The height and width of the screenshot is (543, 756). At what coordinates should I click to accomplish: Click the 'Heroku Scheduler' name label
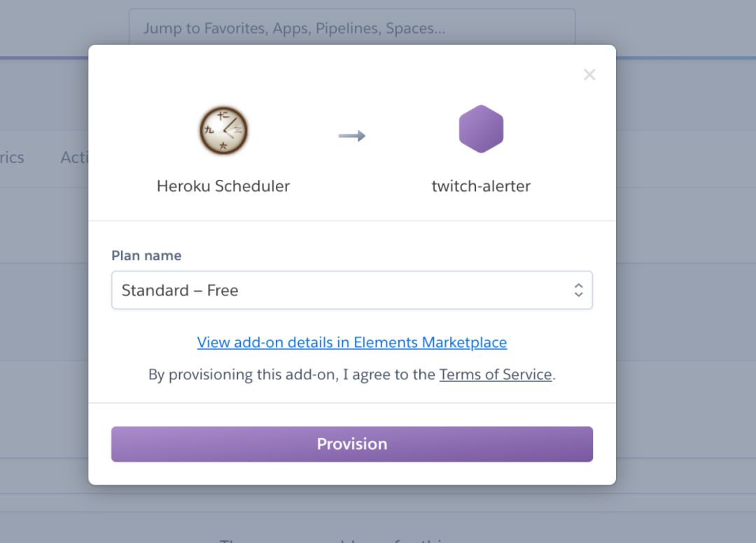223,186
